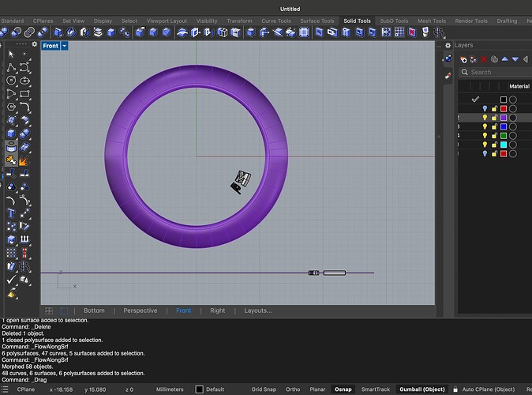Select the Rectangle tool in left toolbar
The image size is (532, 395).
[24, 94]
